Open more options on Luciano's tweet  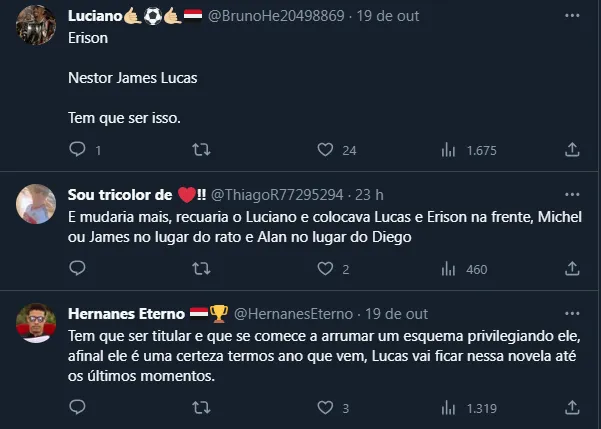click(572, 16)
